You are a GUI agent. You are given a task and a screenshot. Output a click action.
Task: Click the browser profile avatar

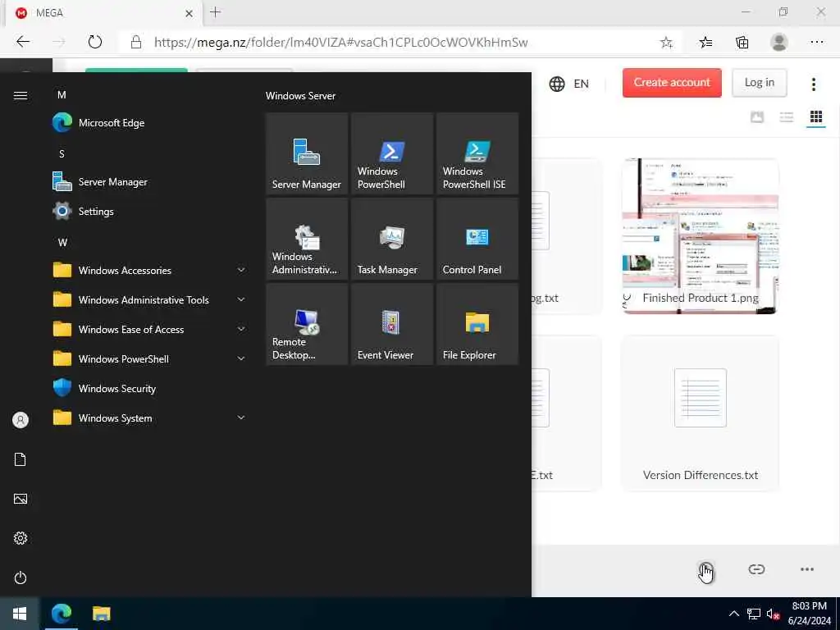pyautogui.click(x=779, y=43)
